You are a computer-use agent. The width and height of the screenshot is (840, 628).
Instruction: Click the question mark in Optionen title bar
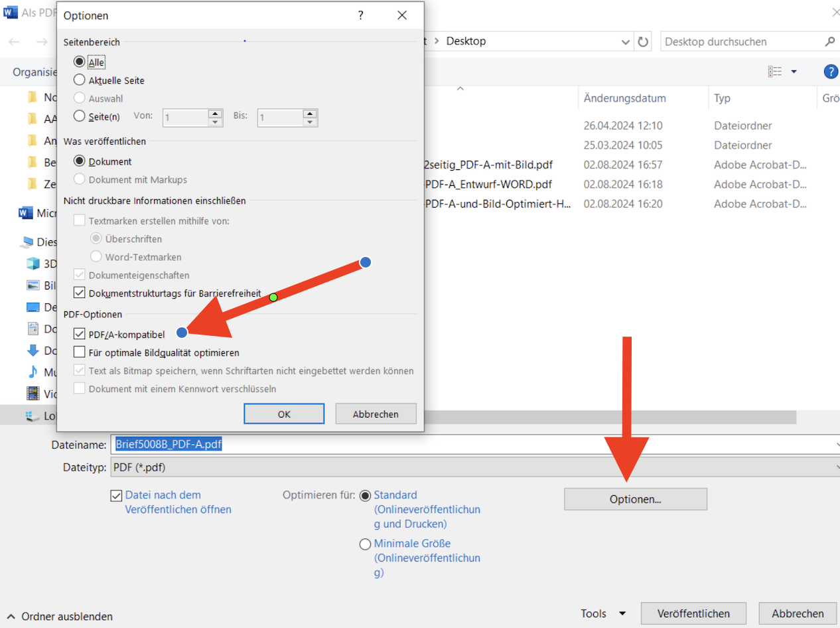point(361,15)
